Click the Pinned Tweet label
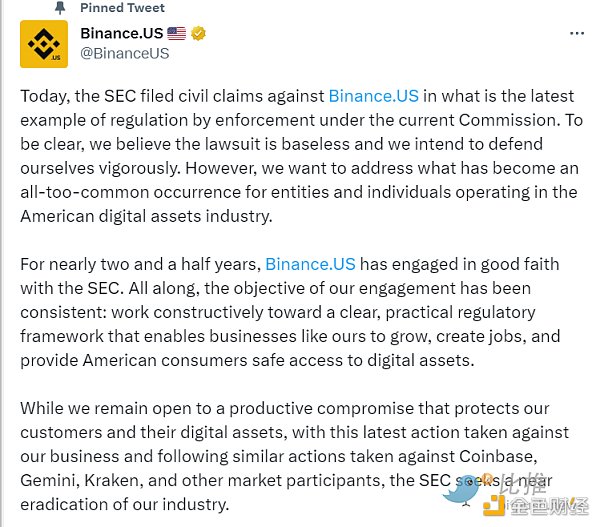600x527 pixels. (x=123, y=8)
